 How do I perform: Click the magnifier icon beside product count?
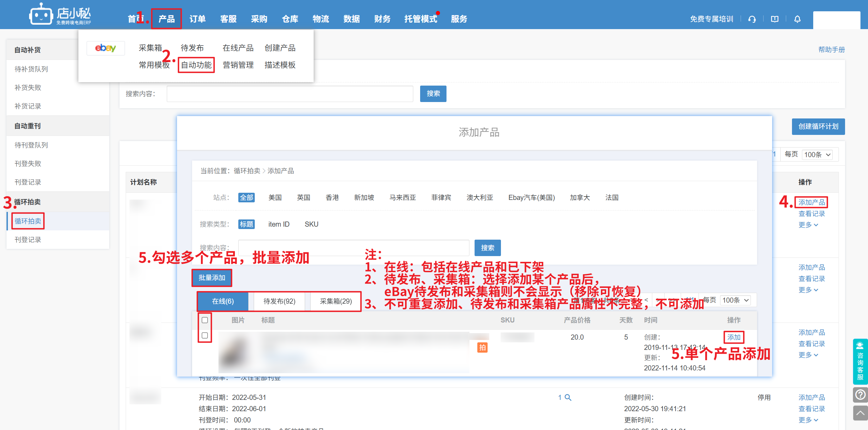[x=568, y=397]
